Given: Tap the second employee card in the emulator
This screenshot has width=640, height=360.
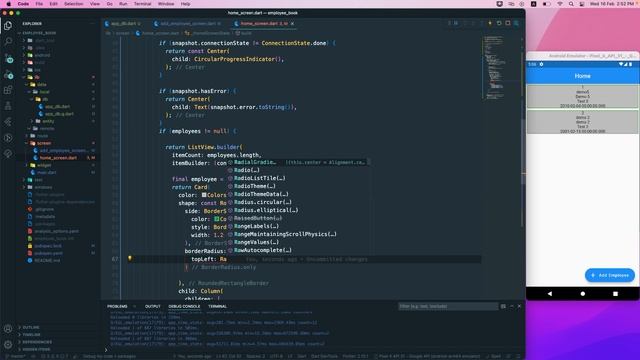Looking at the screenshot, I should (582, 122).
